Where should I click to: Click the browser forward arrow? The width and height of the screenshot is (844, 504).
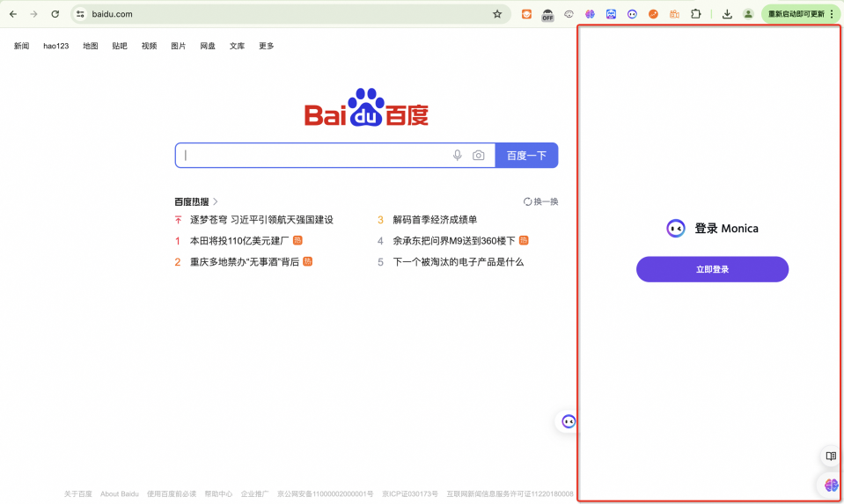click(x=34, y=14)
